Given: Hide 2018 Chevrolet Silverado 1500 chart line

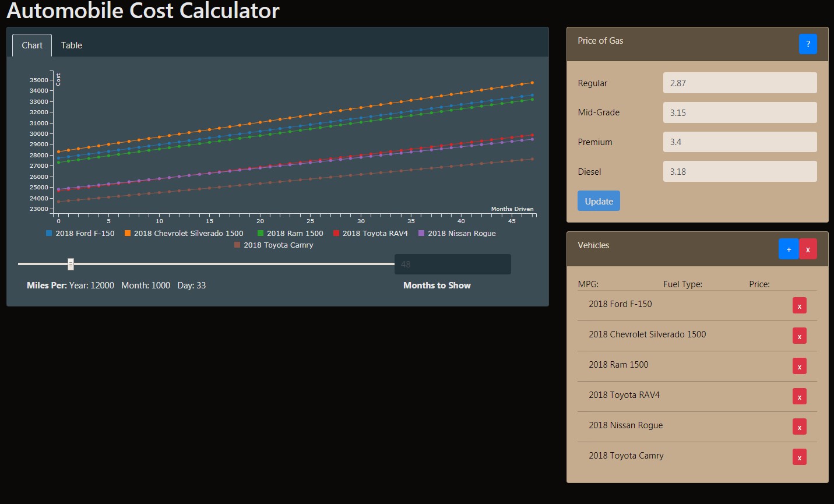Looking at the screenshot, I should coord(184,234).
